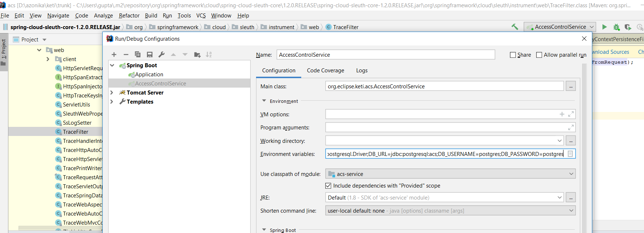Switch to the Code Coverage tab
This screenshot has height=233, width=644.
[325, 71]
